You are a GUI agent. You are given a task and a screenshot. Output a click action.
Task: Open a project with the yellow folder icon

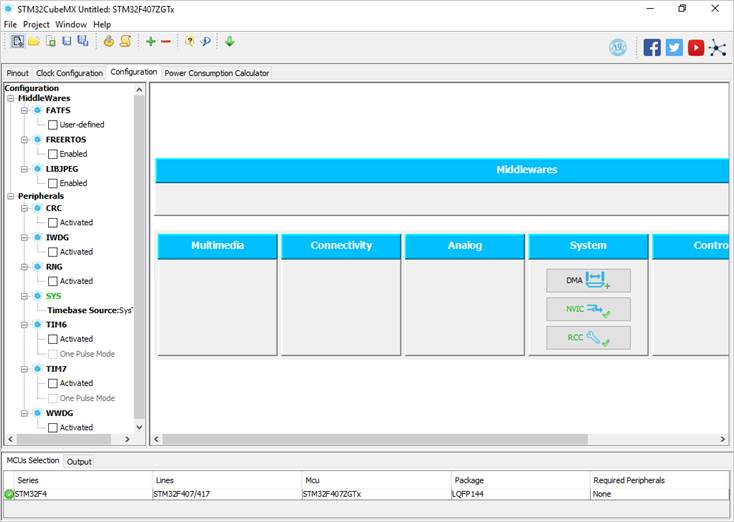pyautogui.click(x=34, y=42)
